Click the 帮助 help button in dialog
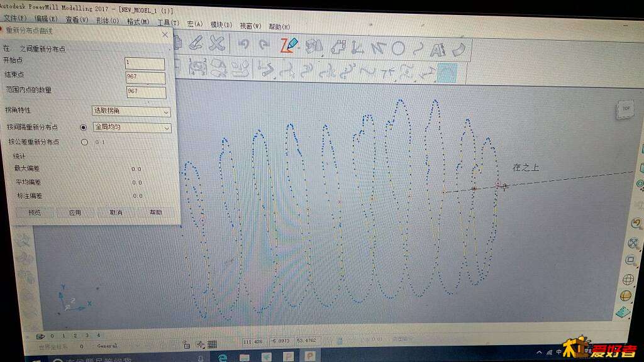The image size is (644, 362). (x=156, y=212)
